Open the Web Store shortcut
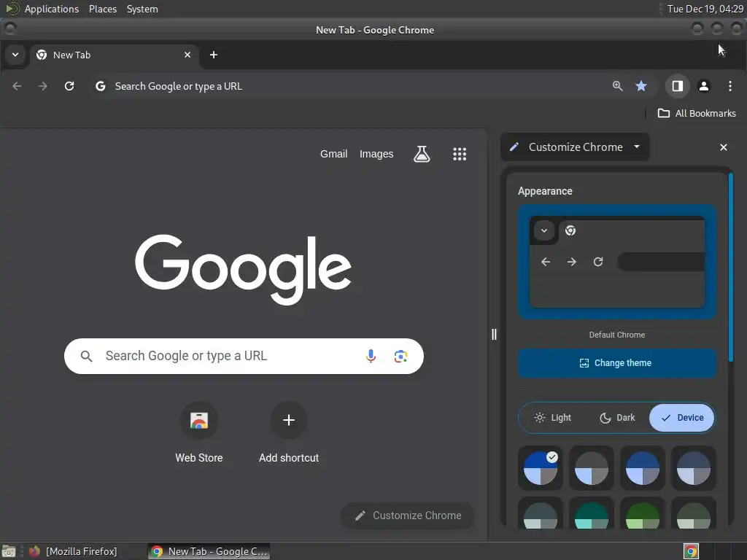This screenshot has height=560, width=747. (198, 432)
